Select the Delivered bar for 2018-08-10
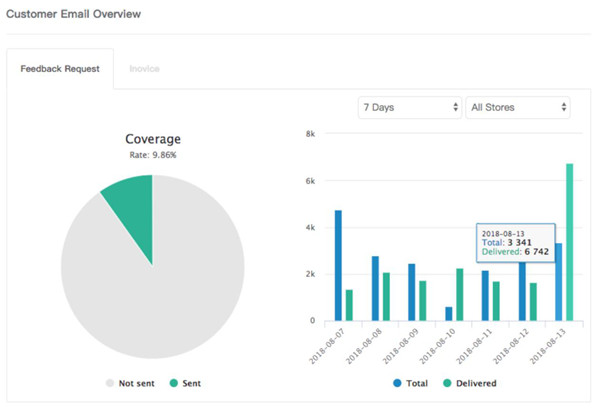This screenshot has height=412, width=600. [x=459, y=294]
